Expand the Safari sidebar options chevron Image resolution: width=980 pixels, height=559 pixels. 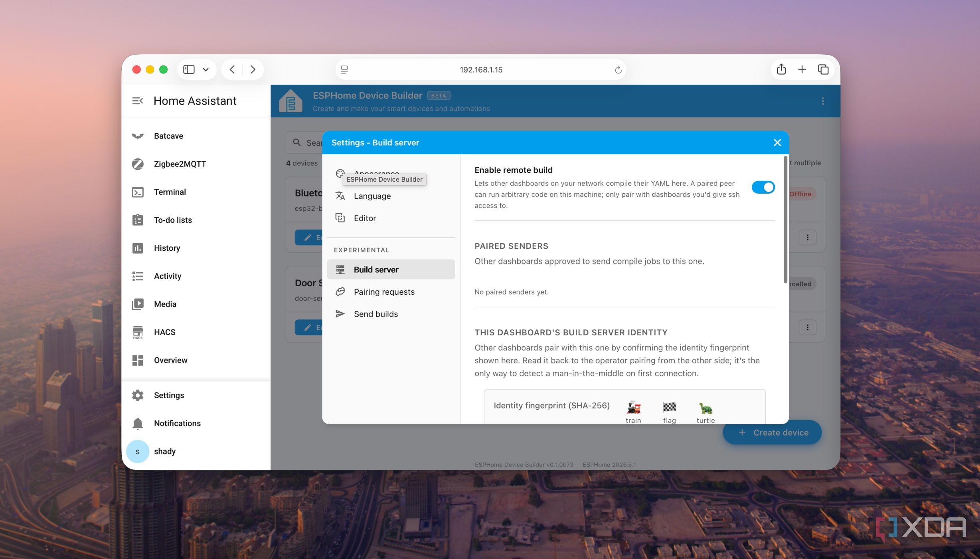[x=206, y=69]
